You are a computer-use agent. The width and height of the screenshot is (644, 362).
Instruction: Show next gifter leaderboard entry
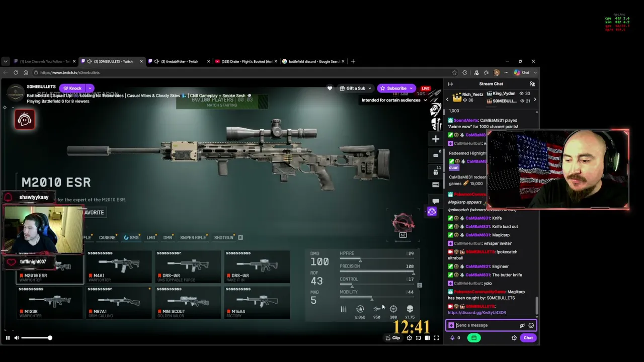[534, 100]
